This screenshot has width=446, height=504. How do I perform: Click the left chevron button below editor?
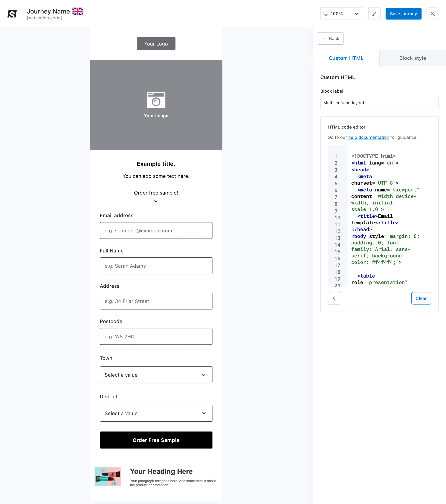point(334,298)
